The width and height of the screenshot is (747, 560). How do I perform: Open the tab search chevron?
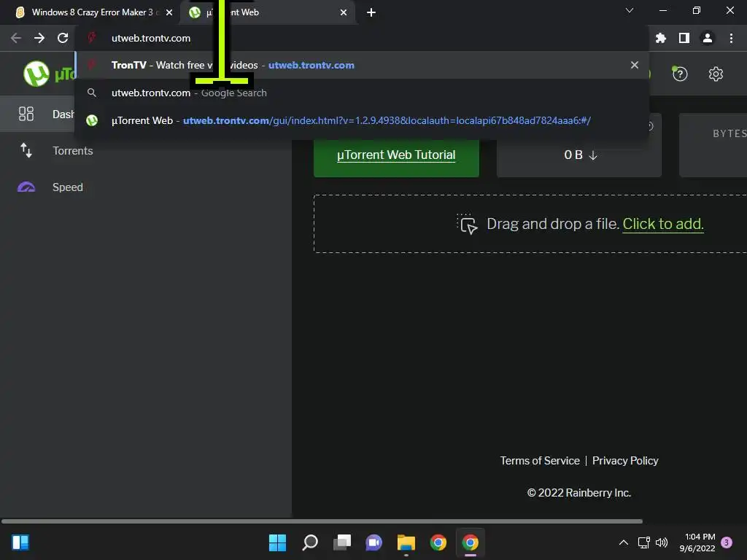pyautogui.click(x=630, y=10)
